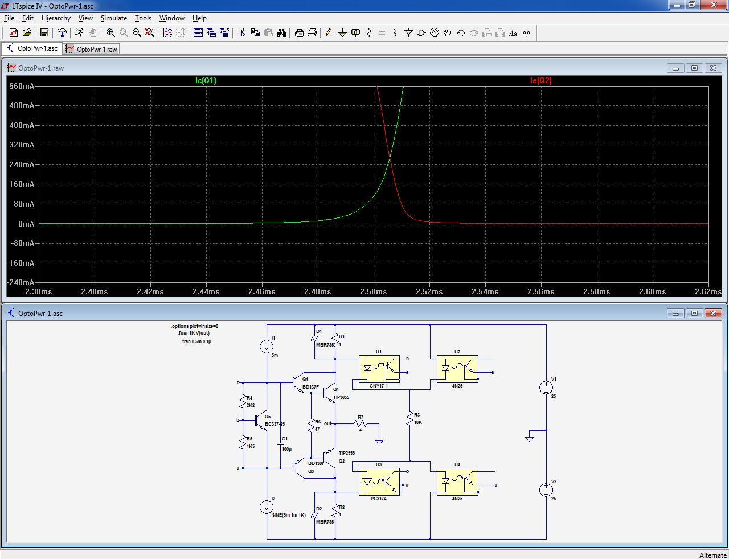The height and width of the screenshot is (560, 729).
Task: Click the C1 100µ capacitor in schematic
Action: [280, 443]
